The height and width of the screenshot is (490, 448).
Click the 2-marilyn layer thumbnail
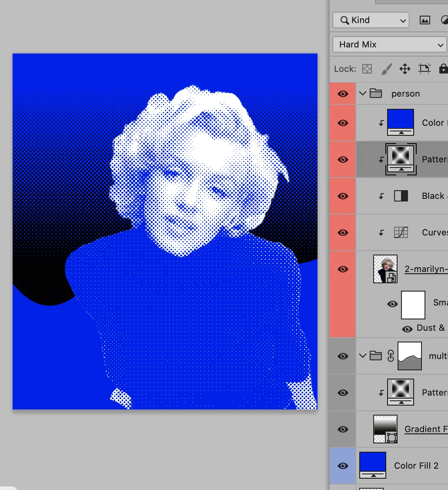click(x=385, y=269)
